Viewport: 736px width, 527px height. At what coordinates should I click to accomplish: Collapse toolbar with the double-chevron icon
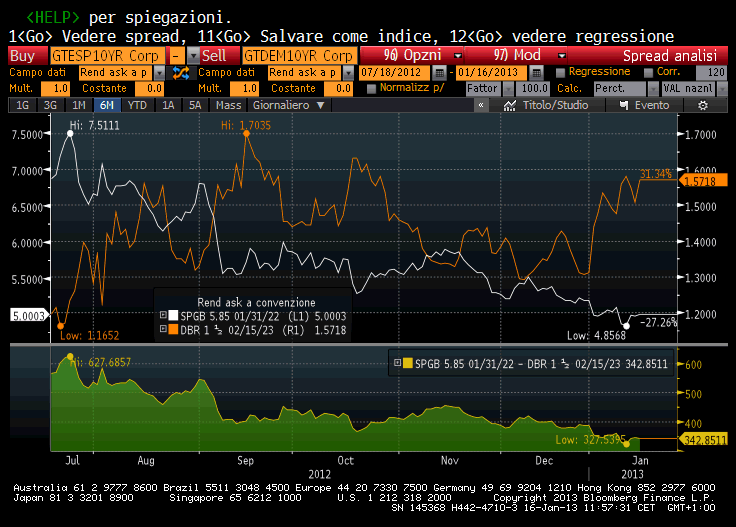coord(481,105)
